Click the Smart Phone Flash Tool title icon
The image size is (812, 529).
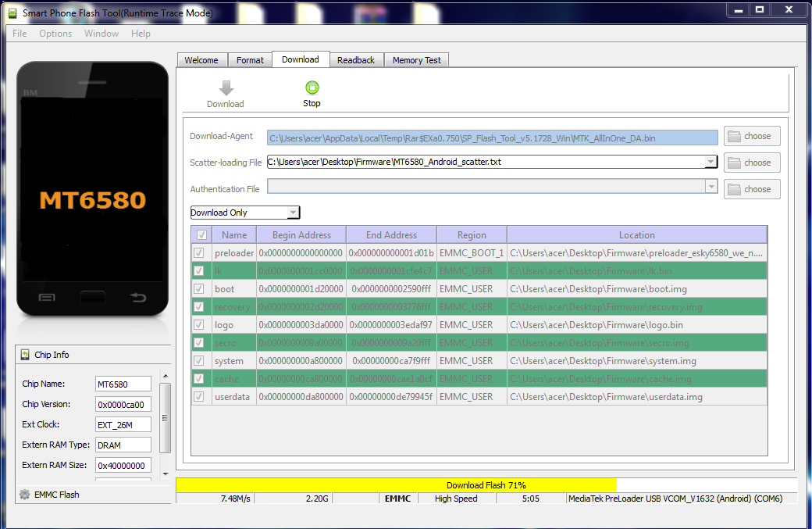tap(12, 13)
